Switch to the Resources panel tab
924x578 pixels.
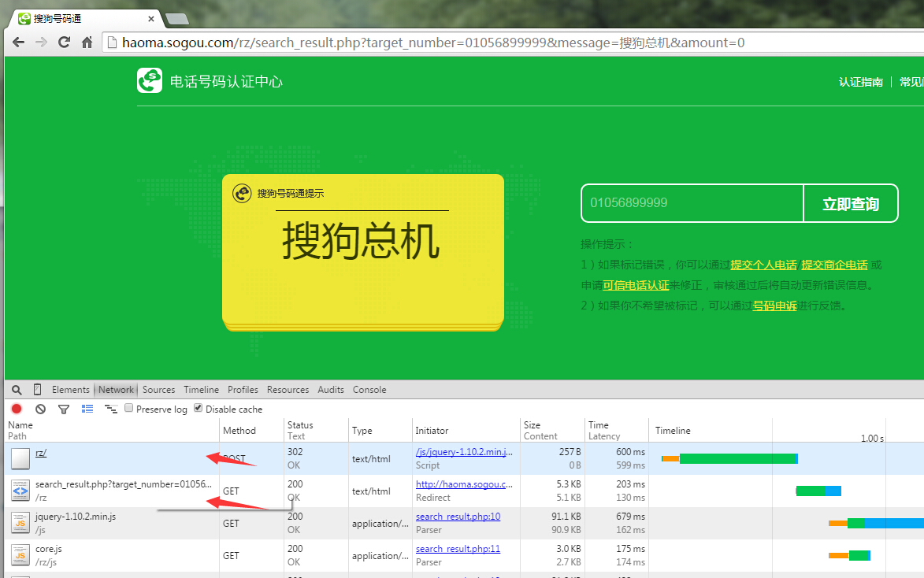288,390
